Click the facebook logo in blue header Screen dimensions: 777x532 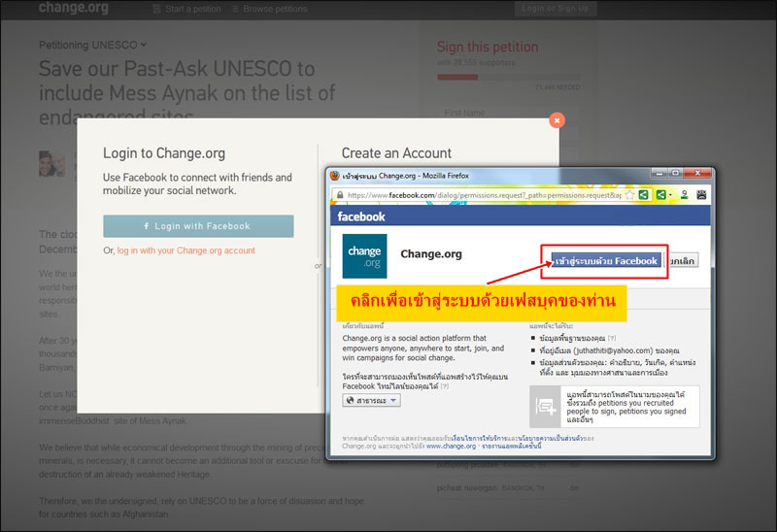(361, 216)
